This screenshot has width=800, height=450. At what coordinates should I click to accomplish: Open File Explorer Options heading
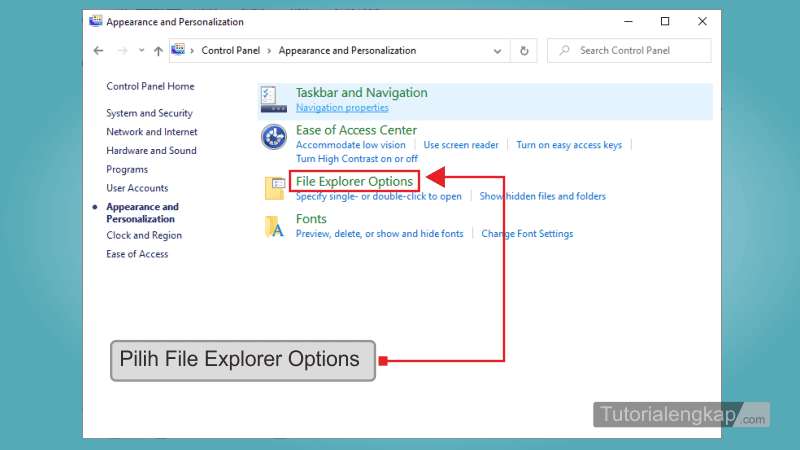[354, 181]
